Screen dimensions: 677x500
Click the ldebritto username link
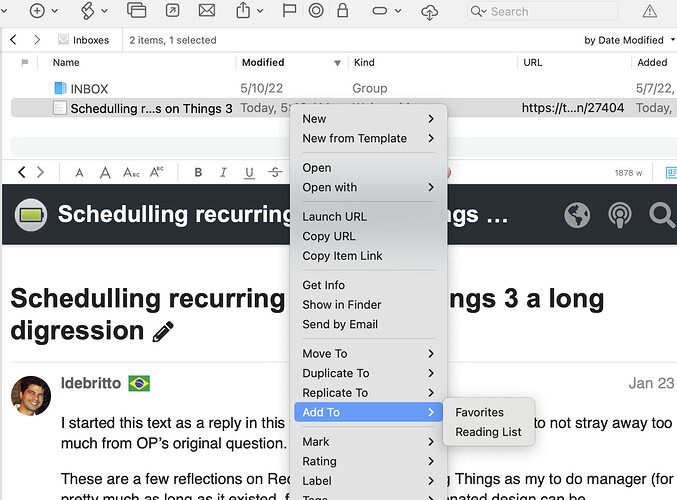[x=91, y=383]
